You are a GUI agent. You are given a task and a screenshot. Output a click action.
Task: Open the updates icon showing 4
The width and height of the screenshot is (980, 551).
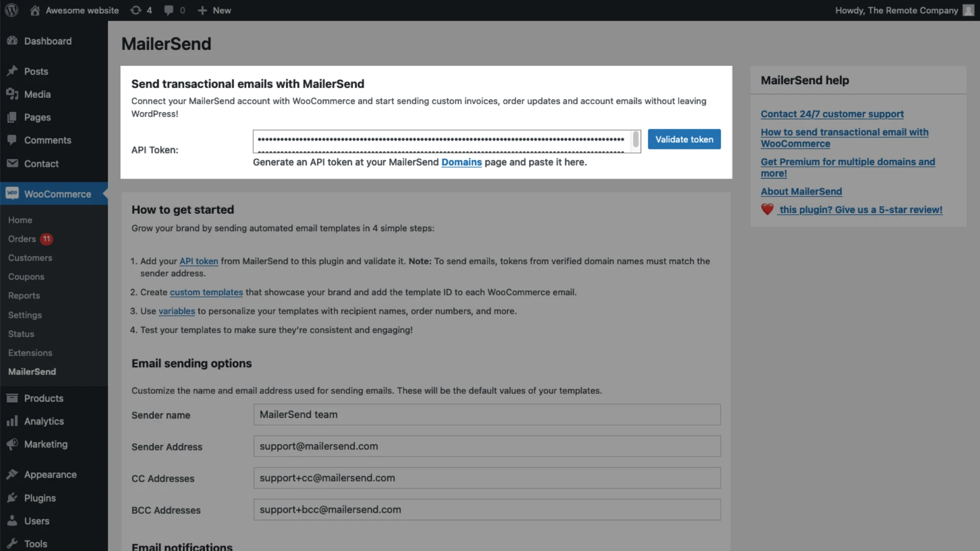click(136, 10)
